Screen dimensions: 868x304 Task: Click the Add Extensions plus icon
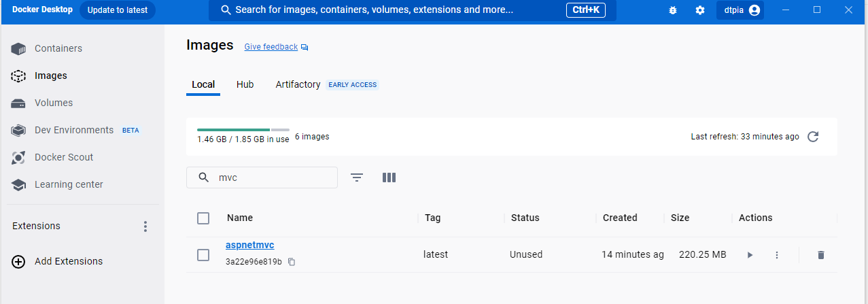pyautogui.click(x=18, y=262)
